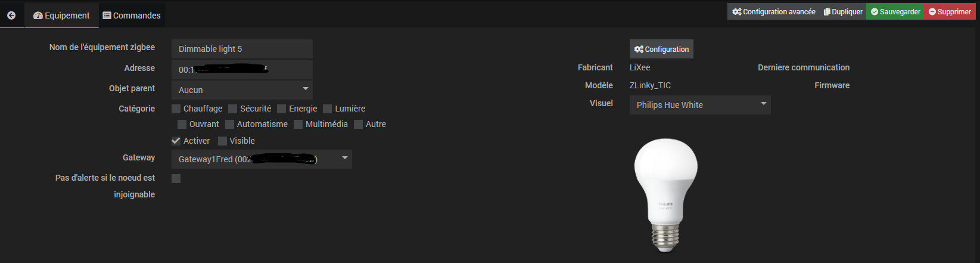
Task: Open the Objet parent dropdown
Action: 242,90
